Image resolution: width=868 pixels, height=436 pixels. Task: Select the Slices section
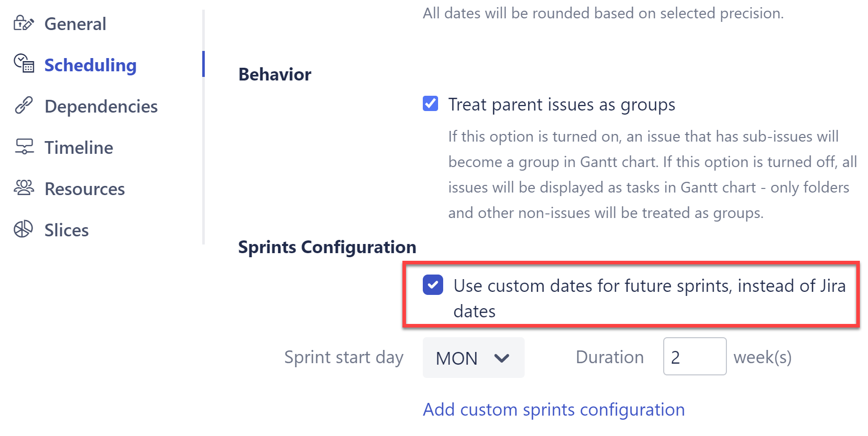tap(66, 230)
